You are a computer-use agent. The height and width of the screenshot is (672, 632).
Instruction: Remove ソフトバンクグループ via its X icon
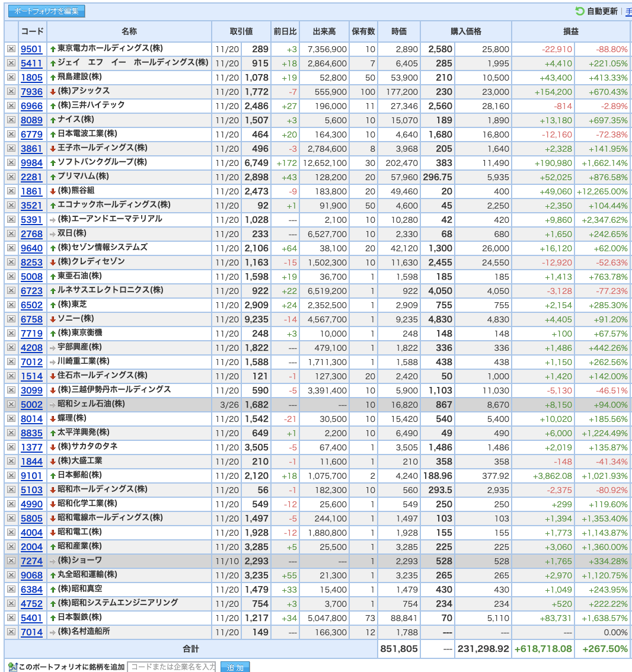click(11, 163)
